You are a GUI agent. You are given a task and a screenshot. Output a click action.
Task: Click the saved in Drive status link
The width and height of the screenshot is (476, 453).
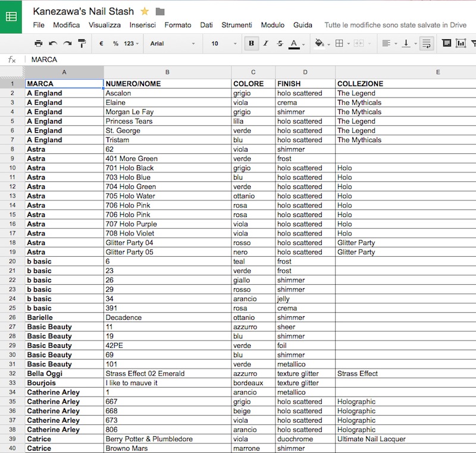[x=395, y=25]
